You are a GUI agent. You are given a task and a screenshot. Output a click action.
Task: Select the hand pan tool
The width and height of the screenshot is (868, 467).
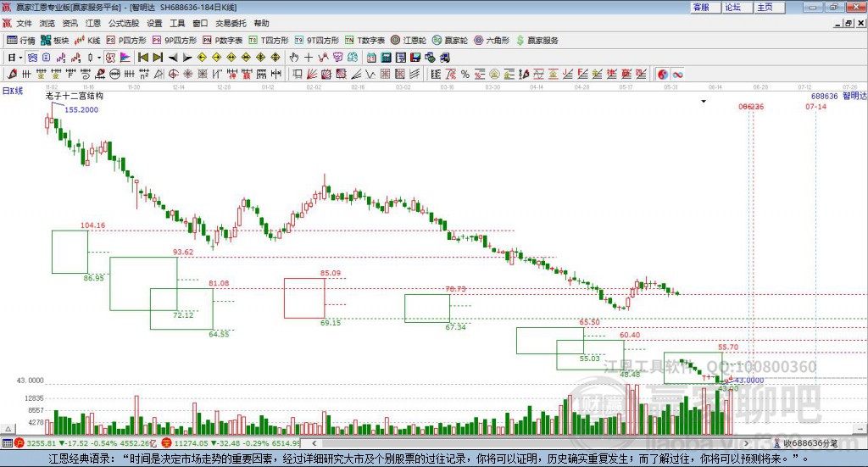click(294, 58)
